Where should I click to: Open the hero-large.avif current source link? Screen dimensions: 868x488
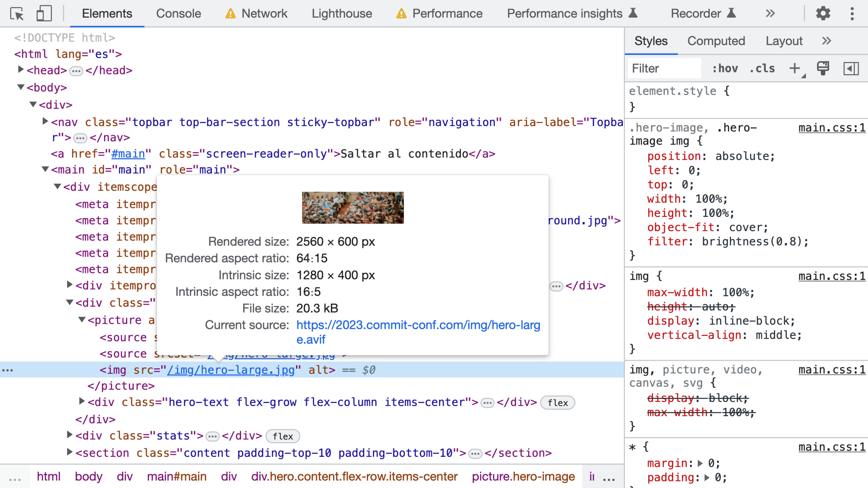coord(418,325)
